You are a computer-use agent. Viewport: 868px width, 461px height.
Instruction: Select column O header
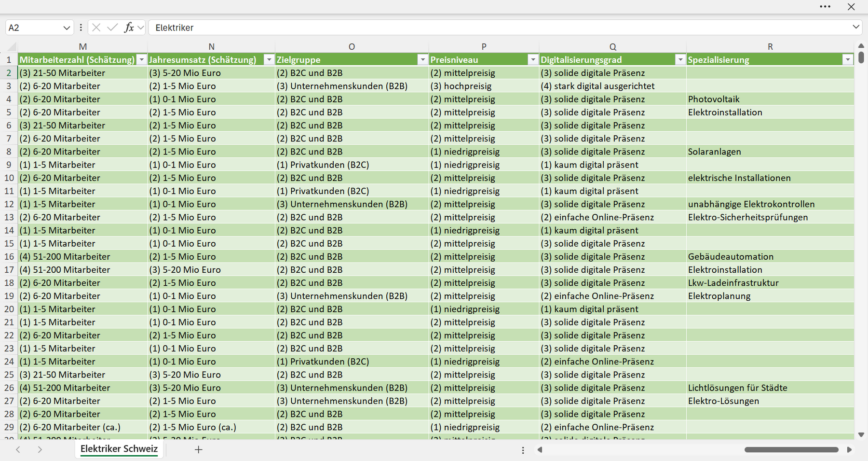[x=352, y=47]
